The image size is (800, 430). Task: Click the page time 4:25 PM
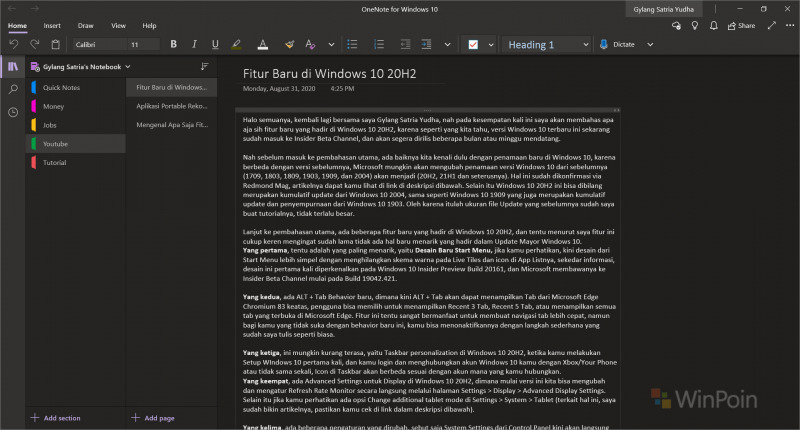pyautogui.click(x=342, y=88)
